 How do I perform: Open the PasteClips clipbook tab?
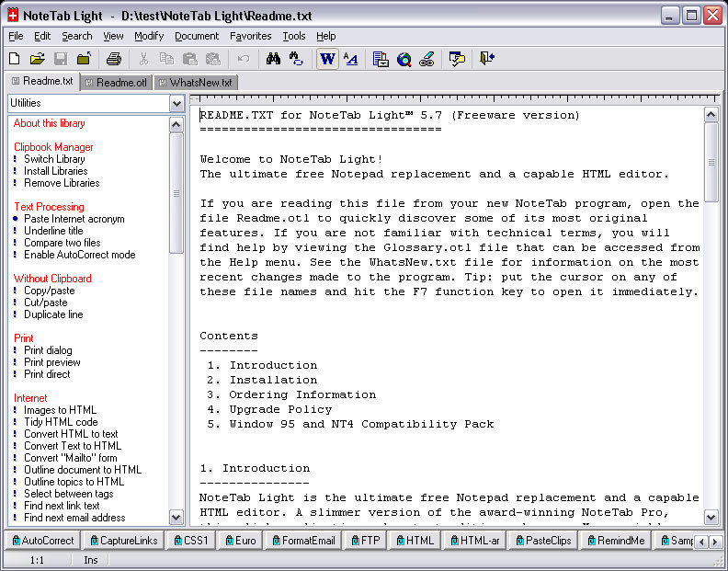[542, 541]
